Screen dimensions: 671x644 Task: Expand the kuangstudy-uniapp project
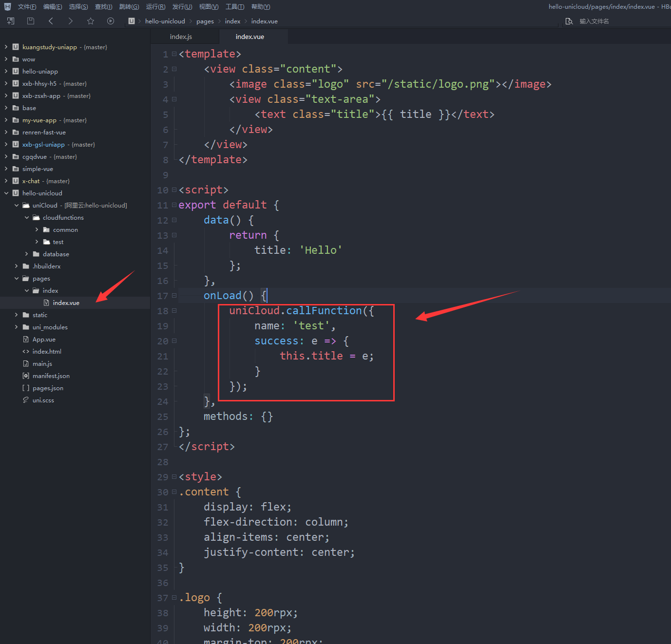pos(6,47)
